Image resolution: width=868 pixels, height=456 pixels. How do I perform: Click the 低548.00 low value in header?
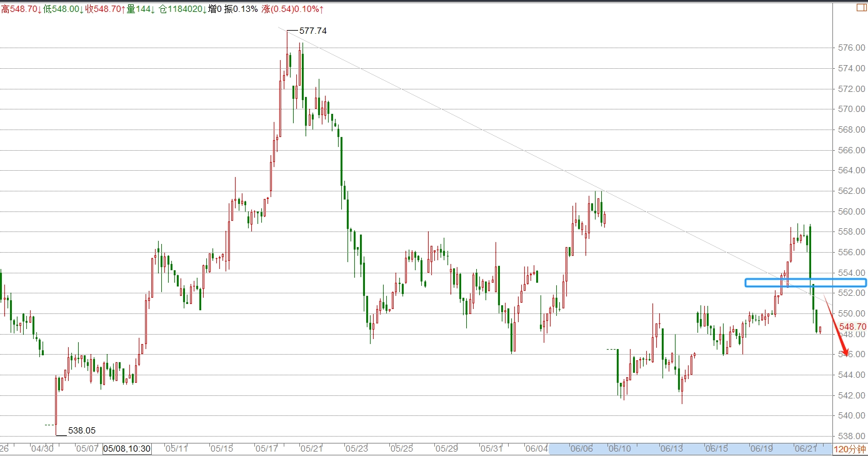(x=63, y=9)
